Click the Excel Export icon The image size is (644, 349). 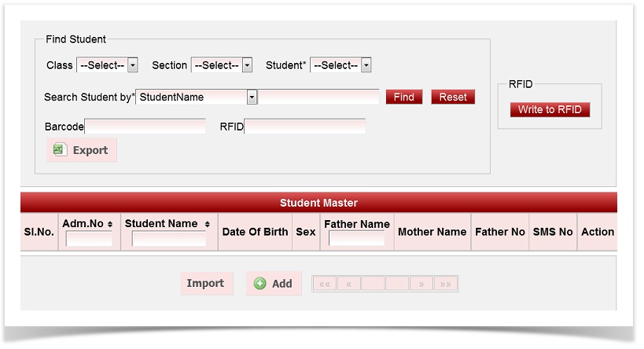(60, 149)
